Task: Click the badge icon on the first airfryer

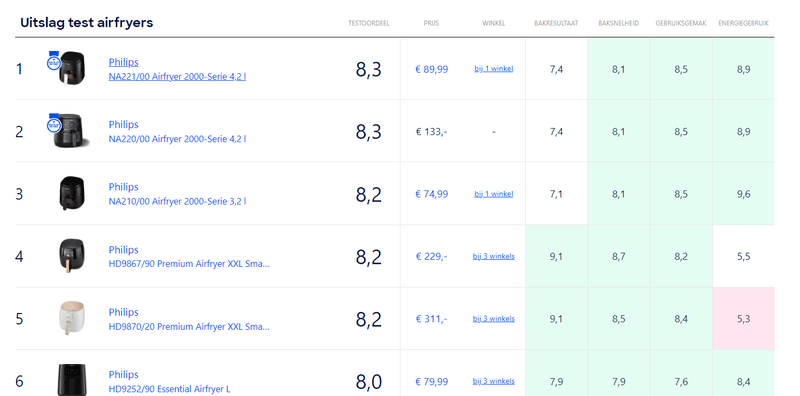Action: click(x=54, y=61)
